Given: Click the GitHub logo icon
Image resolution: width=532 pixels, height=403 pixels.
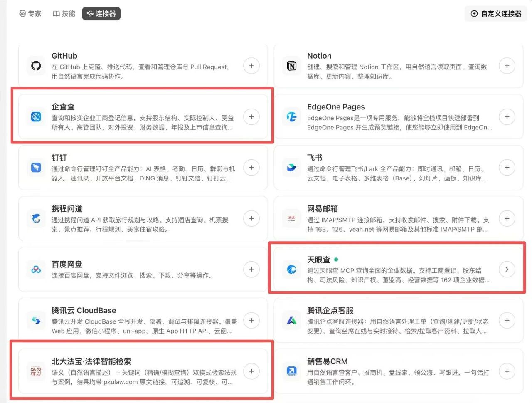Looking at the screenshot, I should (x=36, y=66).
